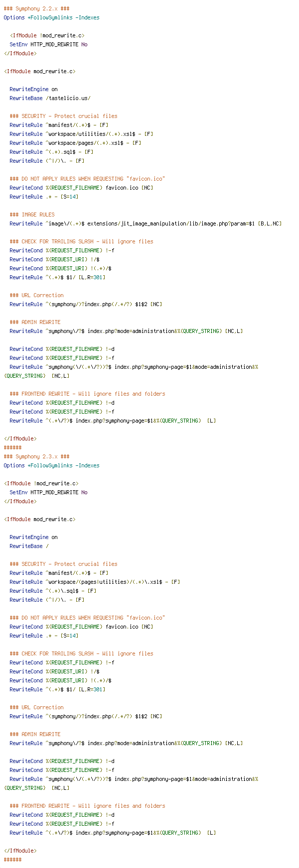This screenshot has height=868, width=299.
Task: Click the '### IMAGE RULES' comment
Action: 32,215
